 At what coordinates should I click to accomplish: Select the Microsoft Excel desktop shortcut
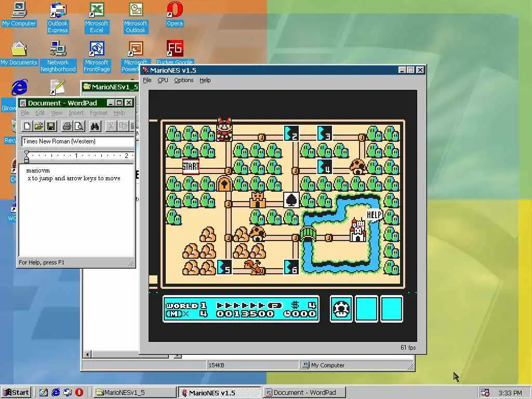point(97,18)
